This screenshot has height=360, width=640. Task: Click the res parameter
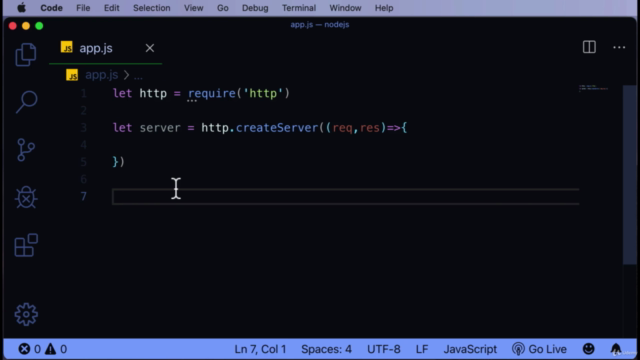tap(370, 128)
